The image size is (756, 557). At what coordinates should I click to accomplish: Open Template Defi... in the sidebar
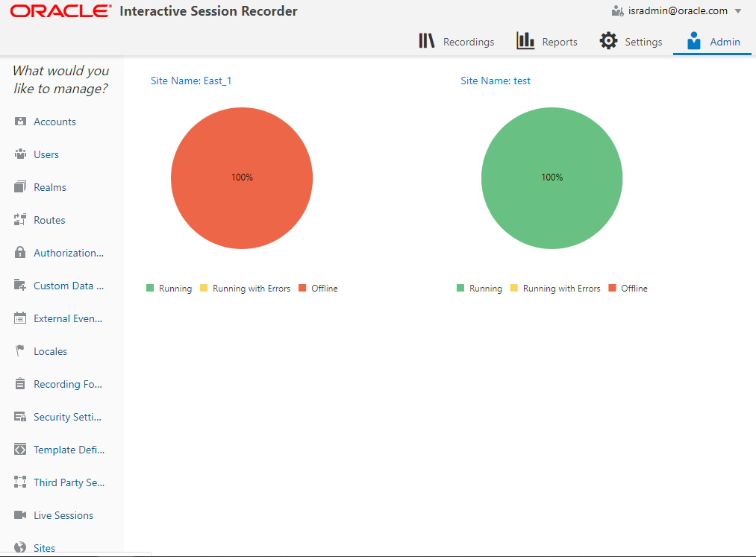coord(69,450)
